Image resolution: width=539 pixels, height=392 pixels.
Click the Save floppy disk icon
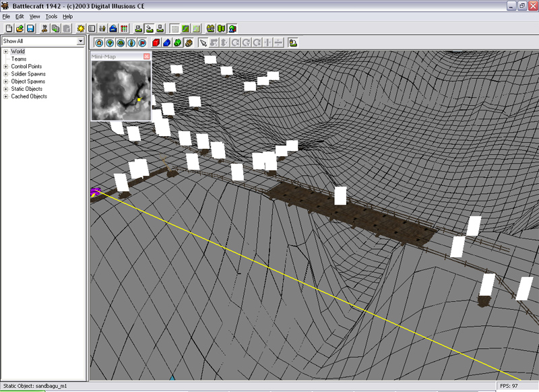tap(30, 29)
